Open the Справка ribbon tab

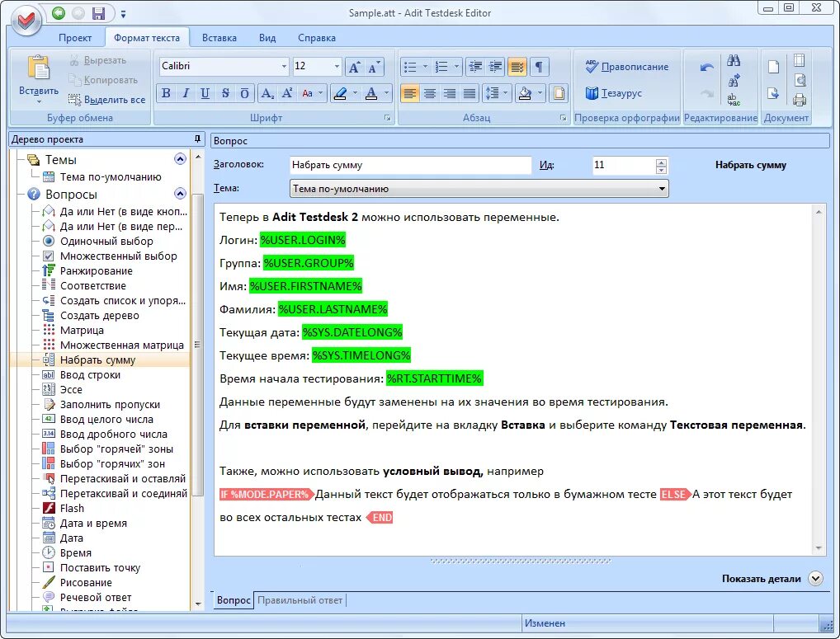click(x=317, y=38)
